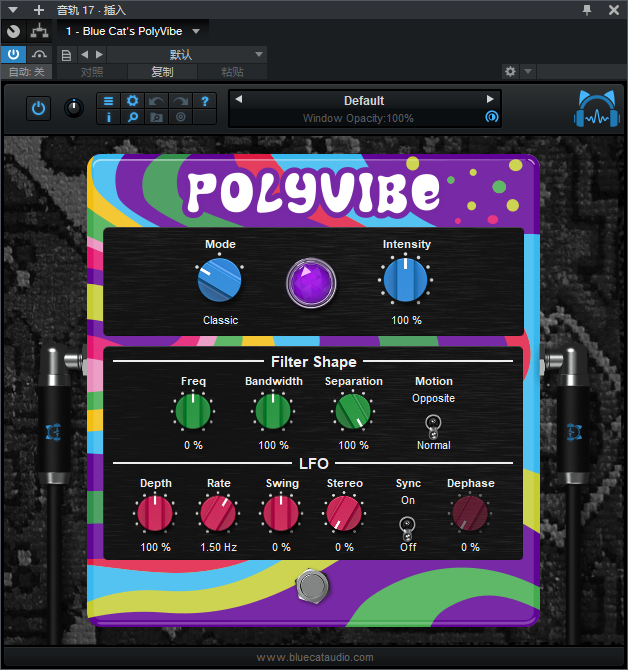Click the 自动: 关 automation mode button

click(26, 71)
